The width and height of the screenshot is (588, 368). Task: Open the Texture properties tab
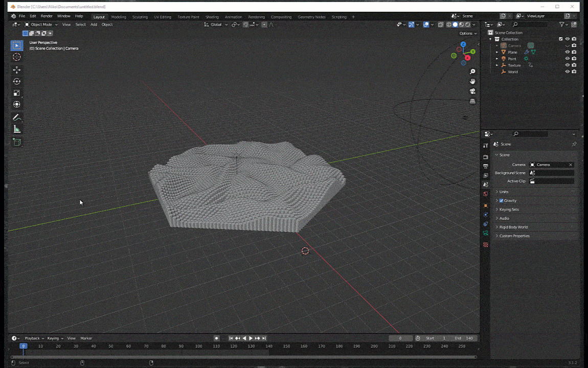click(x=486, y=245)
